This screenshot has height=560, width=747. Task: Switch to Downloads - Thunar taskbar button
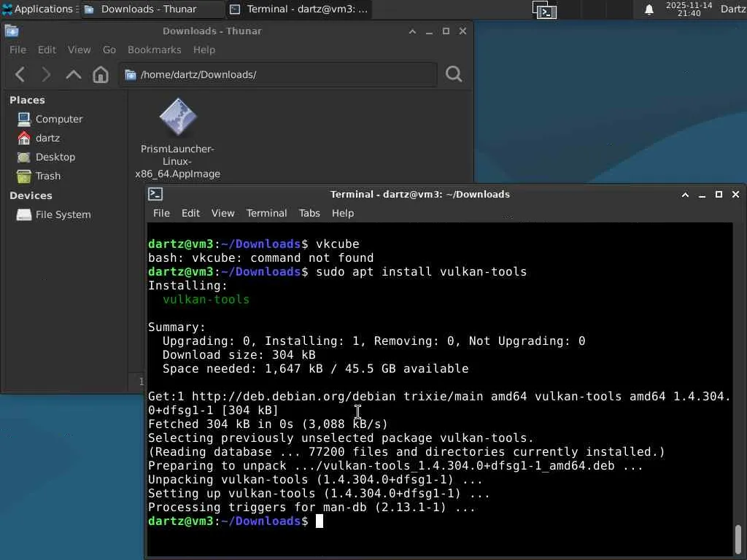pyautogui.click(x=152, y=9)
